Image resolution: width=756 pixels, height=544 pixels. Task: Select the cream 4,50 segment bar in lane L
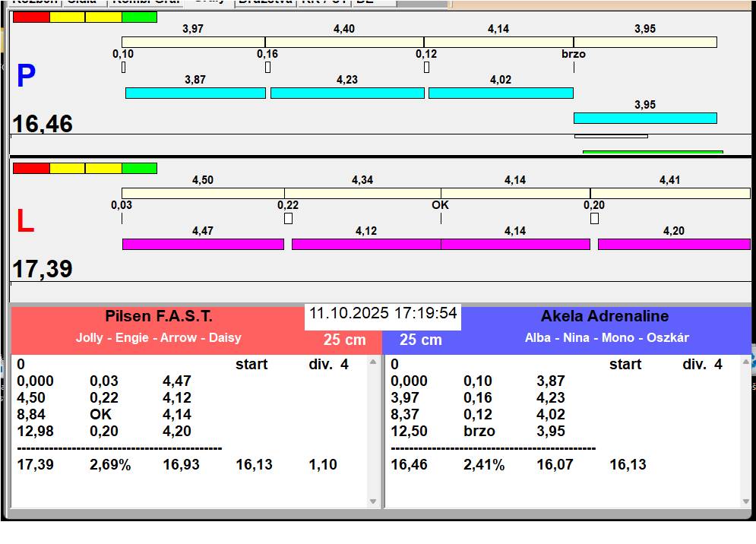click(x=203, y=194)
